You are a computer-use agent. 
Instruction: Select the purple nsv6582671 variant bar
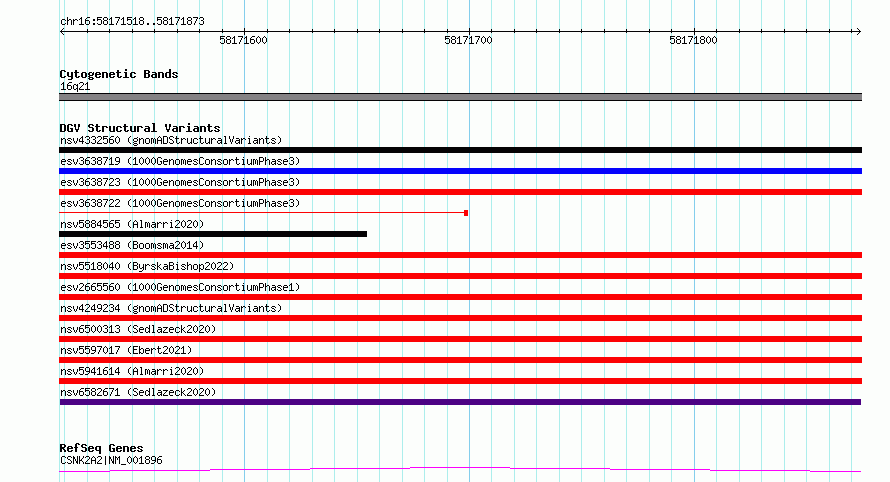coord(460,402)
